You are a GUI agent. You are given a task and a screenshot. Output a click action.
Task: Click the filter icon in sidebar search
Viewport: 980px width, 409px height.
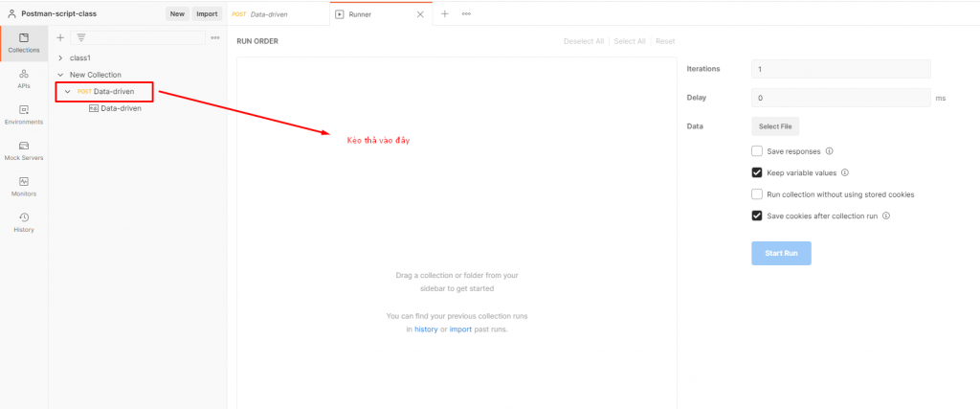pyautogui.click(x=81, y=38)
